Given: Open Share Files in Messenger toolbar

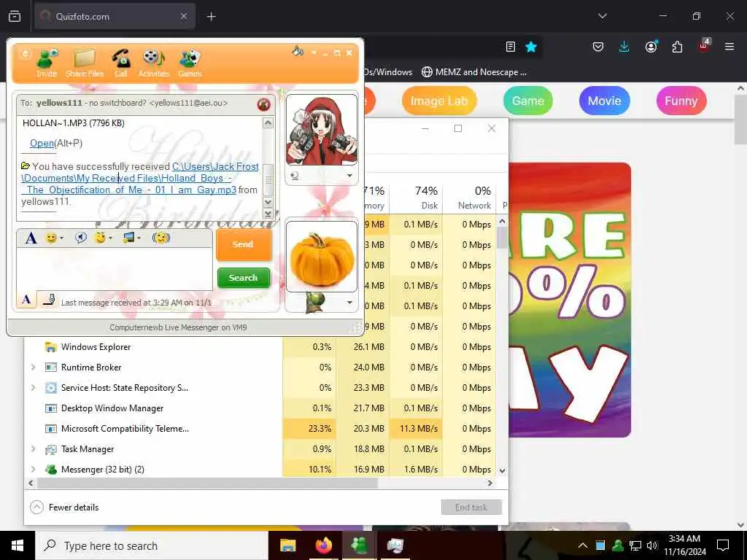Looking at the screenshot, I should pyautogui.click(x=85, y=63).
